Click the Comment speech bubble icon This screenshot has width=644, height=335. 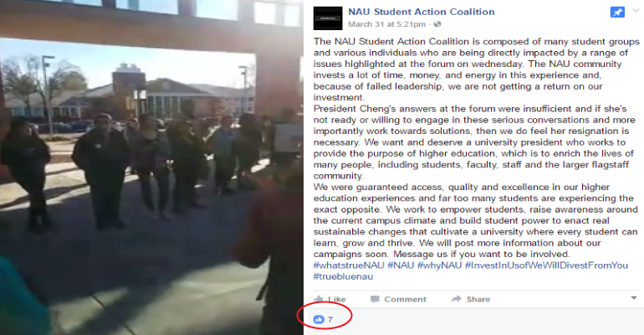tap(375, 299)
